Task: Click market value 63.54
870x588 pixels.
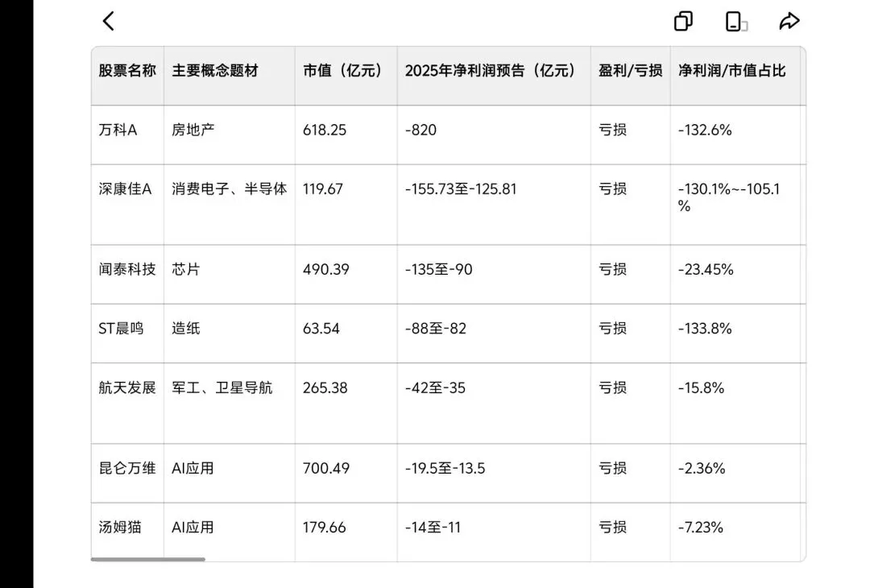Action: coord(321,329)
